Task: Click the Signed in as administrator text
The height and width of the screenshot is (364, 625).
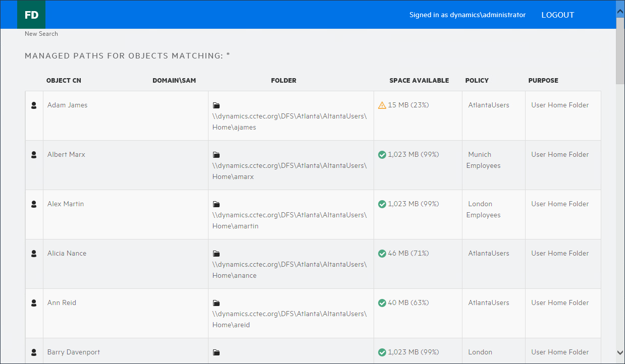Action: 467,15
